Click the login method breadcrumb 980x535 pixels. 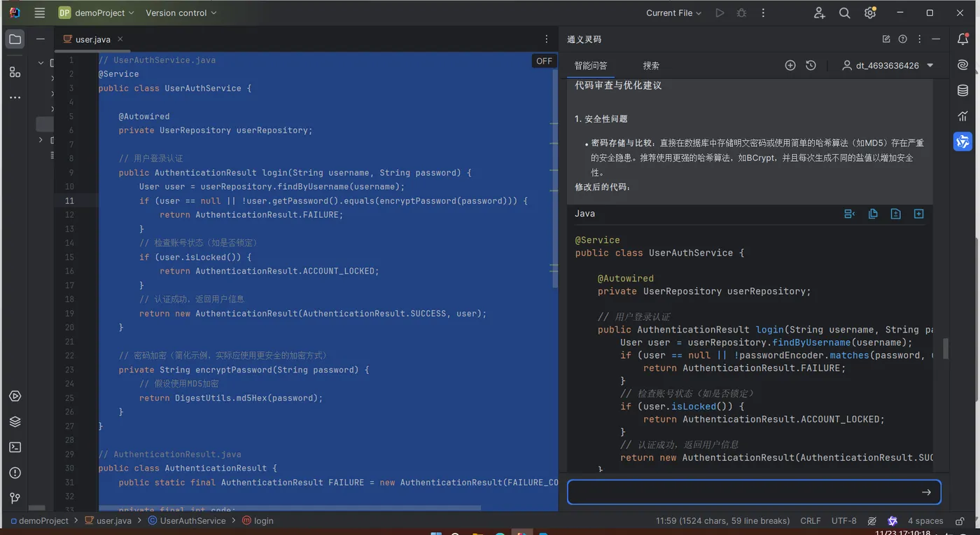point(258,521)
